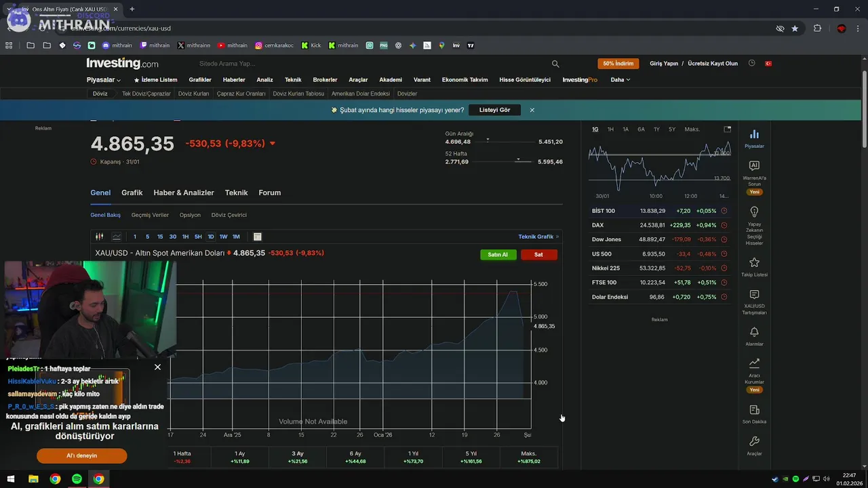The image size is (868, 488).
Task: Close the AI ad popup
Action: (x=157, y=367)
